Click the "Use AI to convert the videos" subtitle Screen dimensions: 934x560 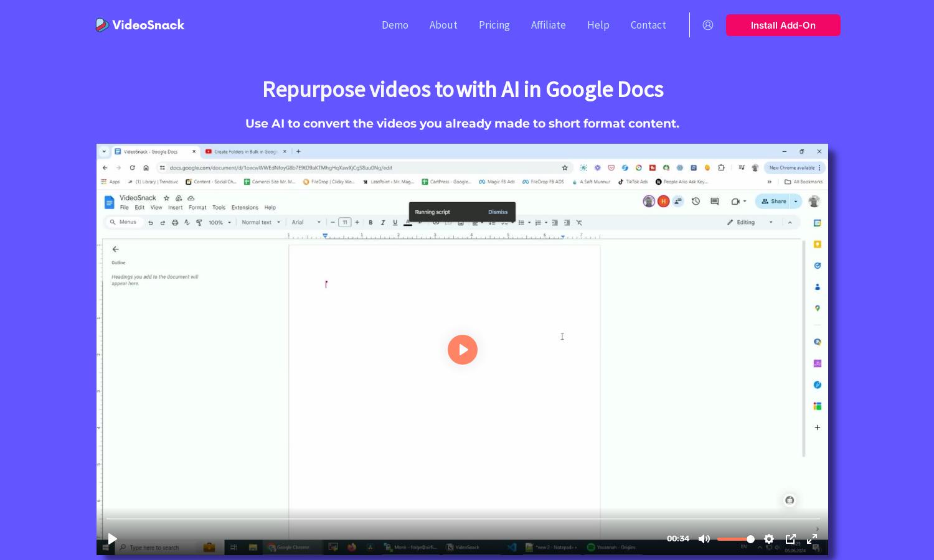point(462,123)
